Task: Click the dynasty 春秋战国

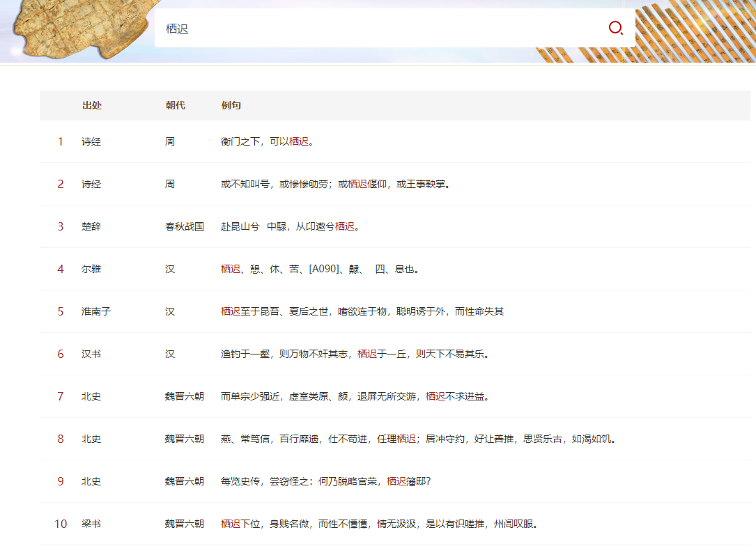Action: (184, 226)
